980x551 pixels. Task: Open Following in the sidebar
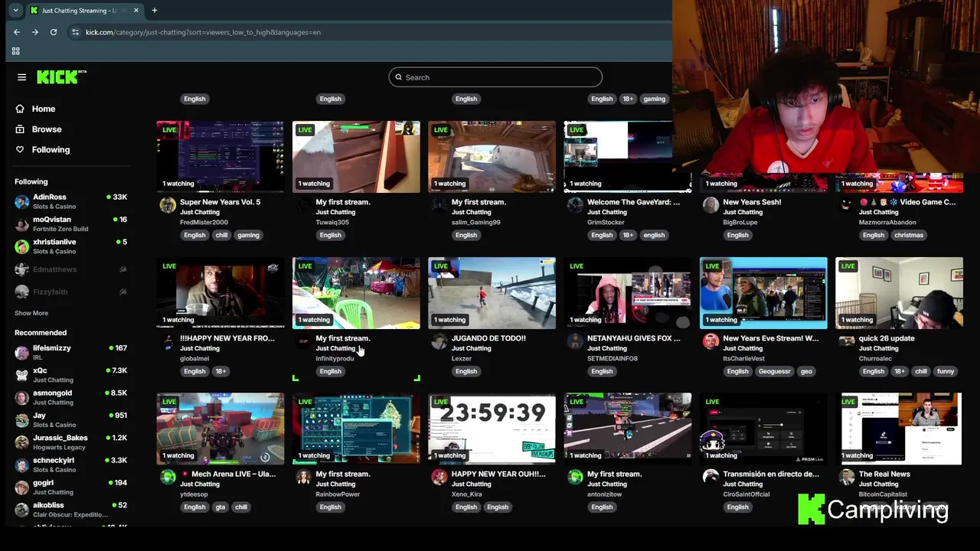pyautogui.click(x=51, y=150)
